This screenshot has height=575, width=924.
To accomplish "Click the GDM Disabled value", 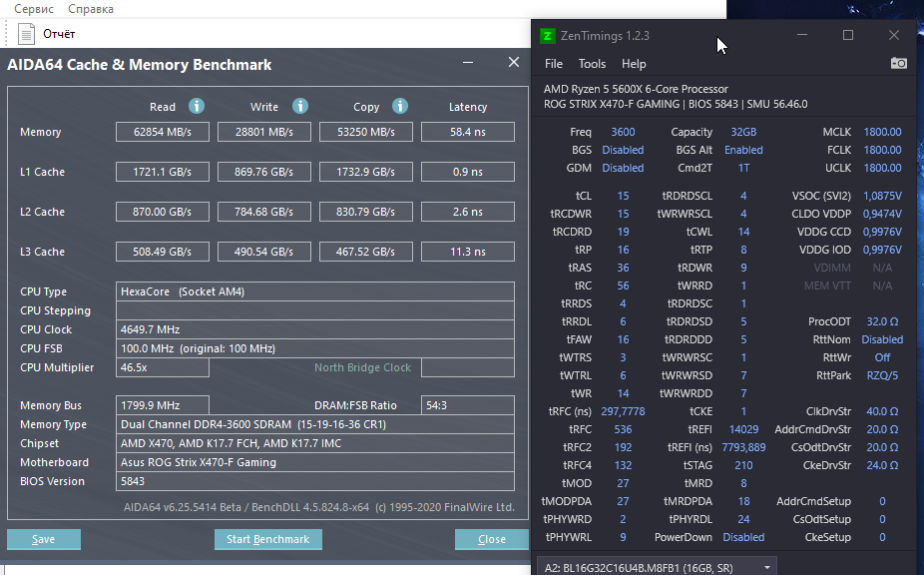I will [623, 168].
